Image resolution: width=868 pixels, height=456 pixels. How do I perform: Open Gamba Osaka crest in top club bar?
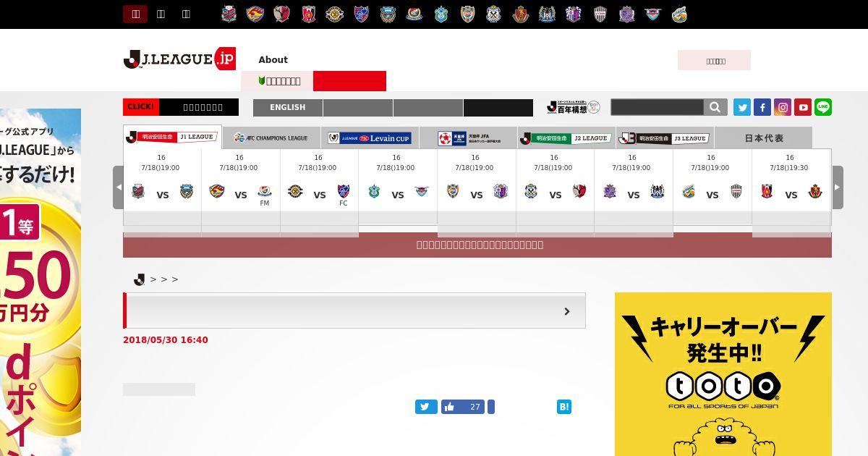pos(547,14)
